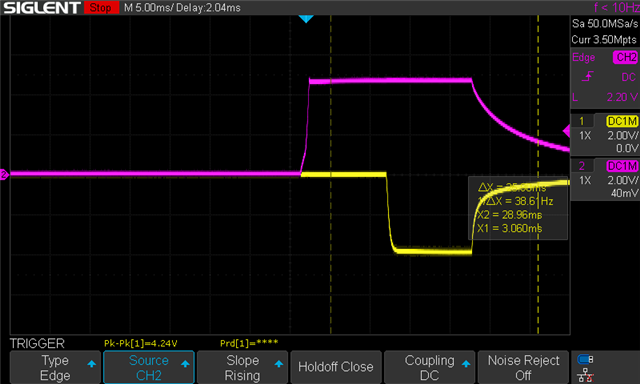Open trigger Coupling DC option

coord(429,367)
